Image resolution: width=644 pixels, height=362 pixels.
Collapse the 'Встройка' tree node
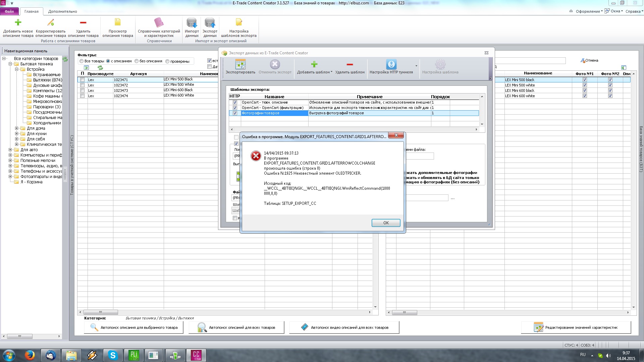16,69
